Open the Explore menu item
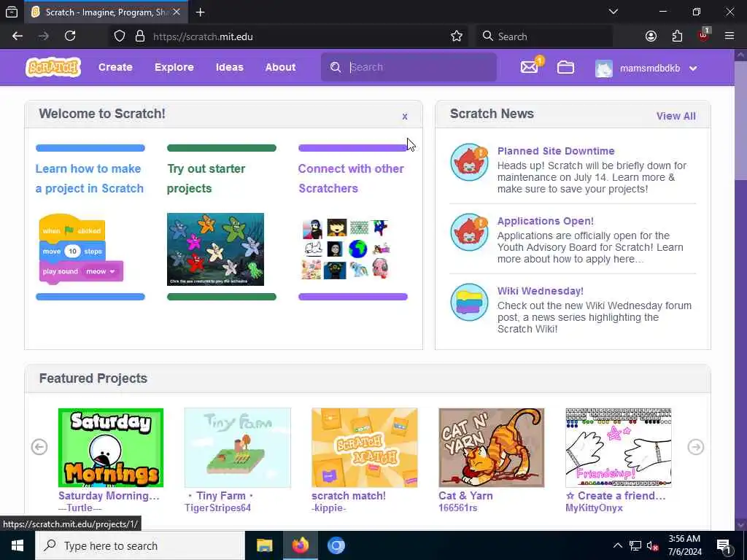Image resolution: width=747 pixels, height=560 pixels. click(174, 67)
